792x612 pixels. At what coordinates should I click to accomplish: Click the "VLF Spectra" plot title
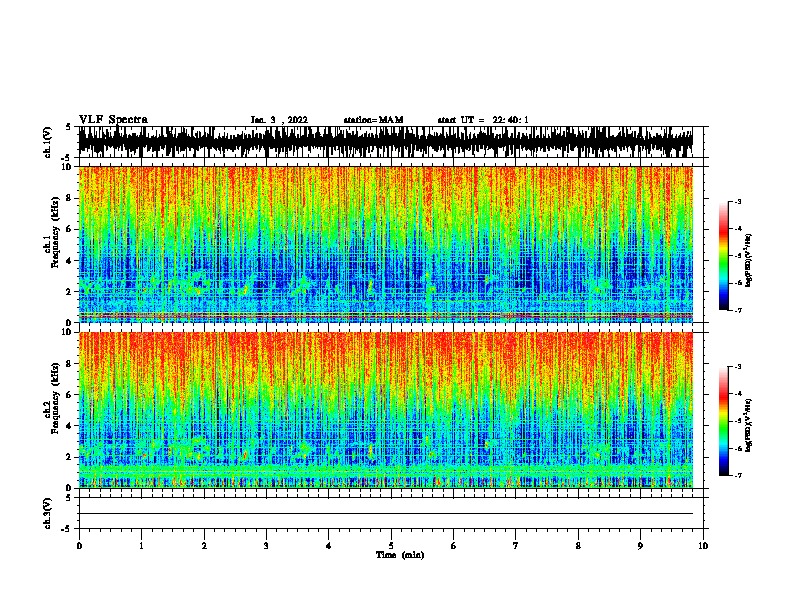pyautogui.click(x=113, y=120)
